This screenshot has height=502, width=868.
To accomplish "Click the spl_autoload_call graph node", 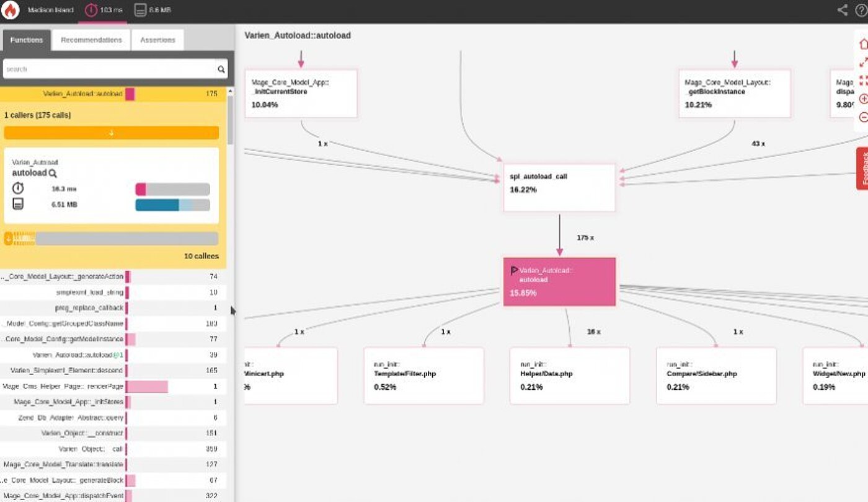I will pos(559,188).
